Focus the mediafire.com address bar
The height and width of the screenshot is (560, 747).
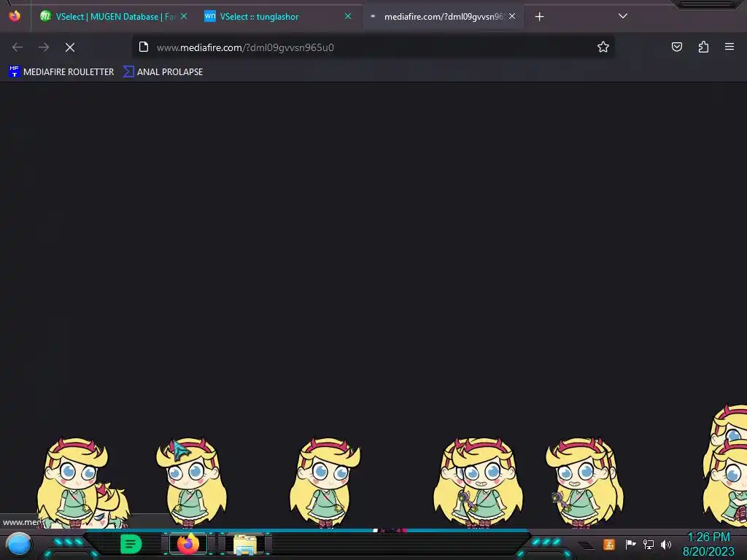coord(371,47)
